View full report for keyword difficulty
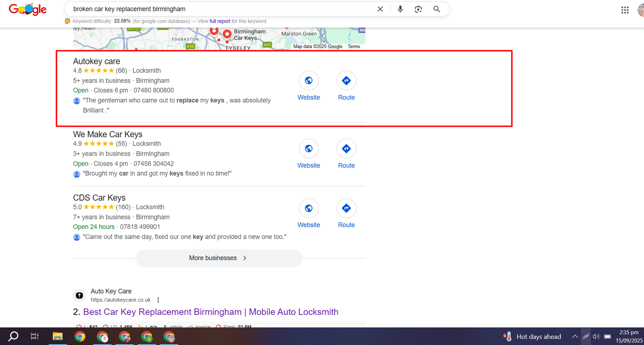This screenshot has height=345, width=644. point(220,21)
